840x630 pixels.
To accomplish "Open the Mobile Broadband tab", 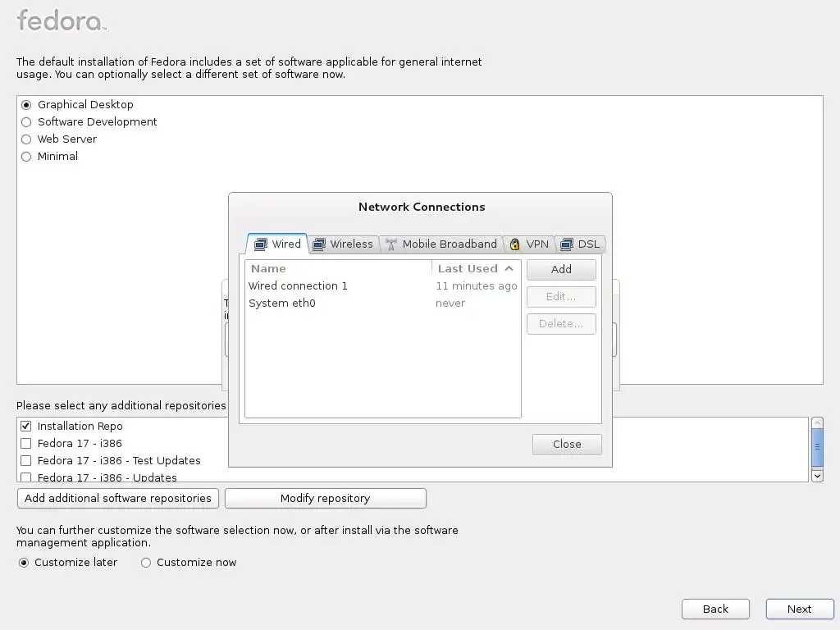I will [x=441, y=244].
